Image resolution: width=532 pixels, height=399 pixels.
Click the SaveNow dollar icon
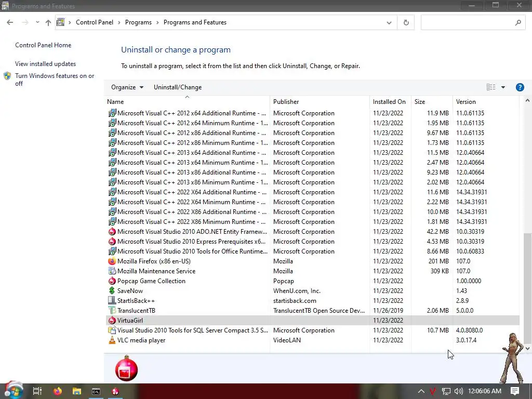pos(112,291)
